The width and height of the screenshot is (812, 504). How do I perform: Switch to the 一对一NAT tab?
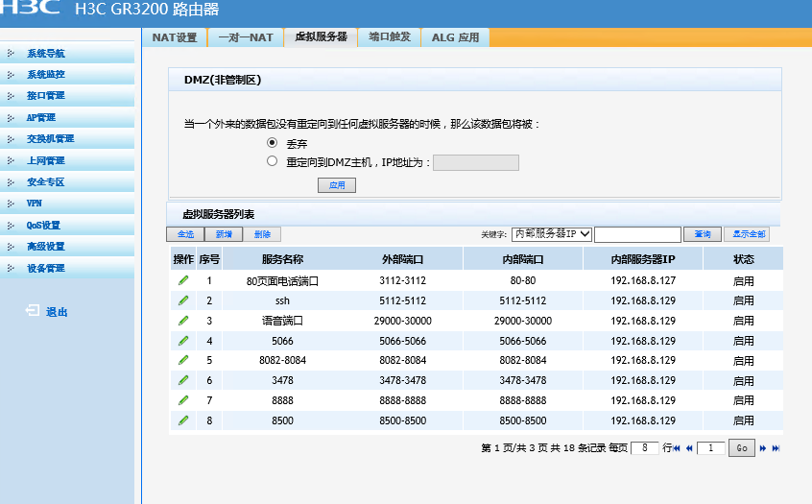(246, 37)
